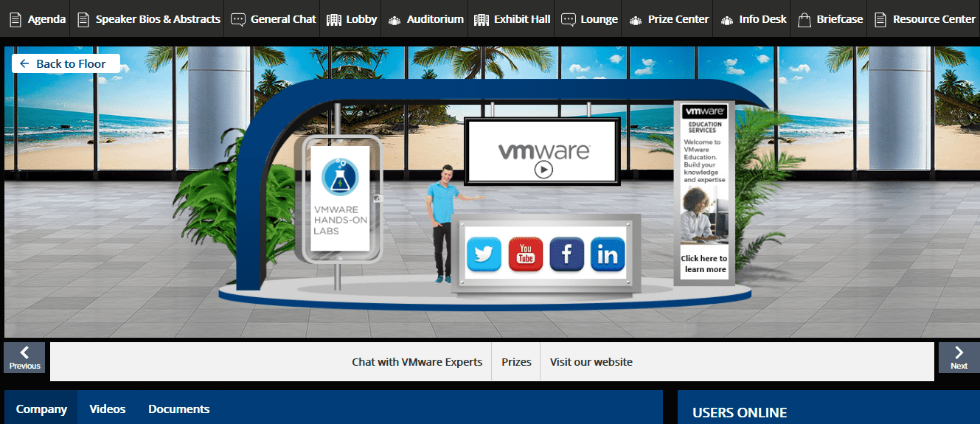Switch to the Documents tab

tap(179, 409)
